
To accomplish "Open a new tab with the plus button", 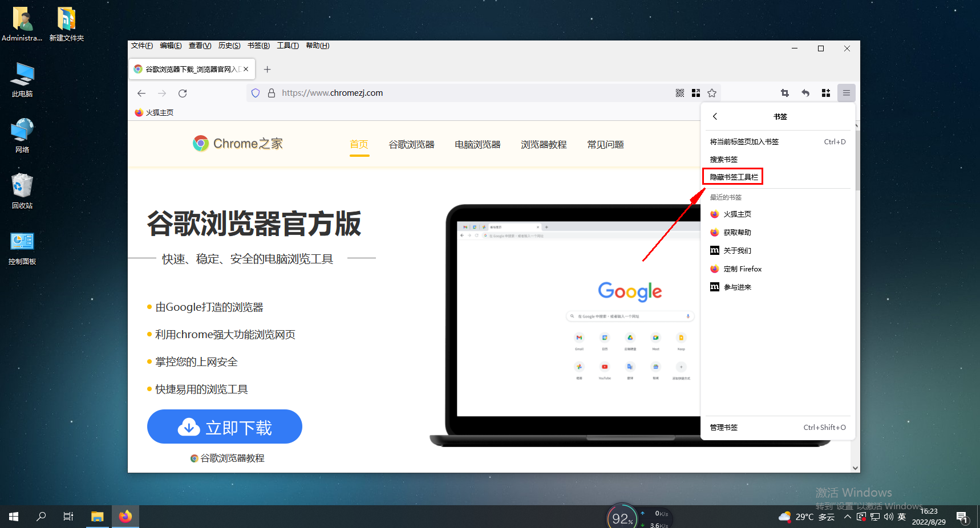I will click(267, 69).
